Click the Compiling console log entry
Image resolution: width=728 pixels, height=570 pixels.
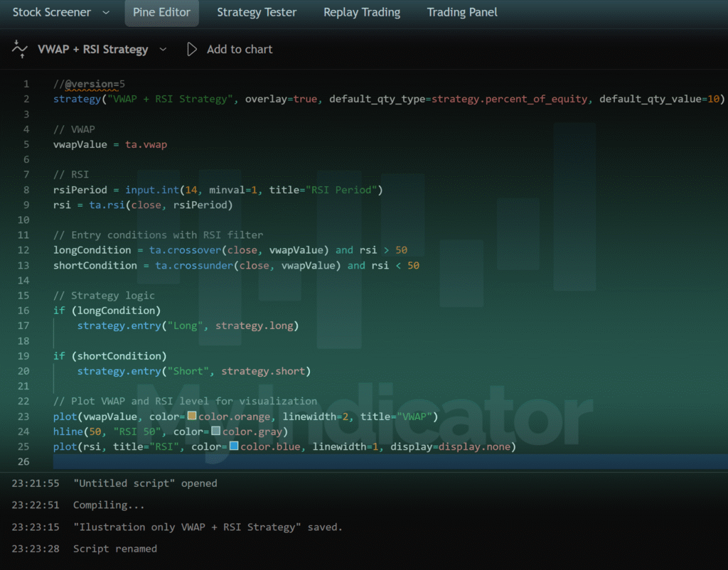(x=109, y=505)
